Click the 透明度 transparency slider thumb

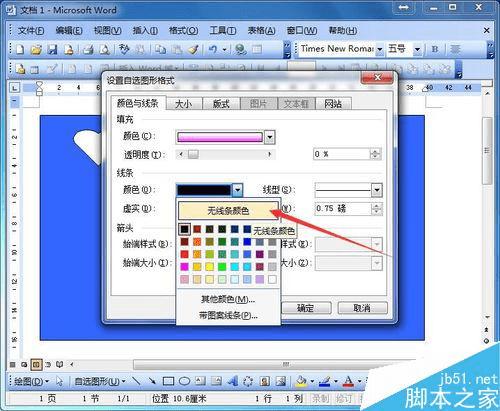click(193, 154)
